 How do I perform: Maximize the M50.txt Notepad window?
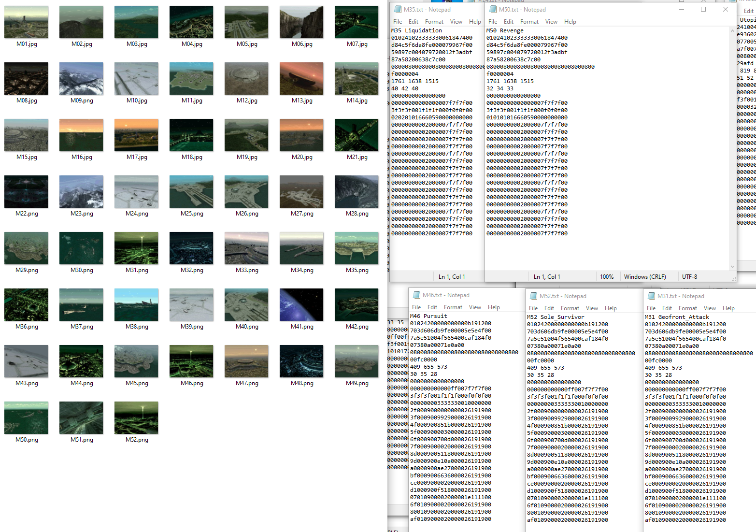pyautogui.click(x=703, y=9)
